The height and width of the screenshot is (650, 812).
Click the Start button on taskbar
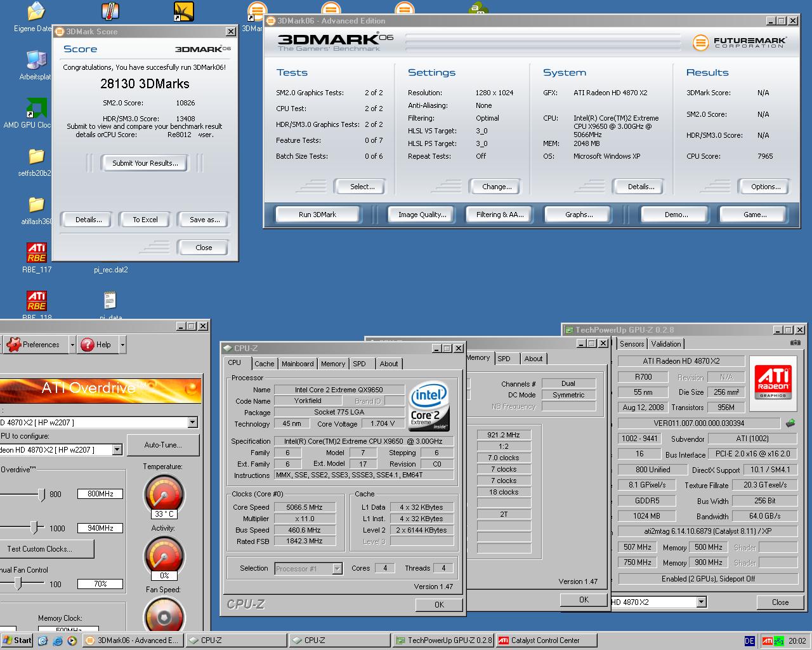17,640
